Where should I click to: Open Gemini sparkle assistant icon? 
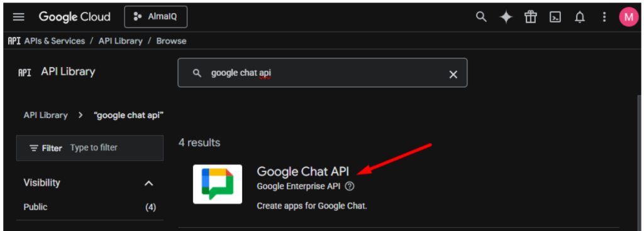[506, 17]
